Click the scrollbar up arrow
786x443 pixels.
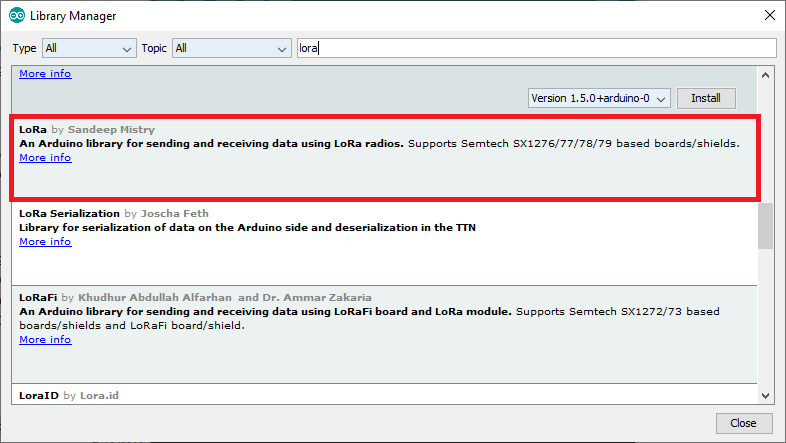click(x=766, y=76)
